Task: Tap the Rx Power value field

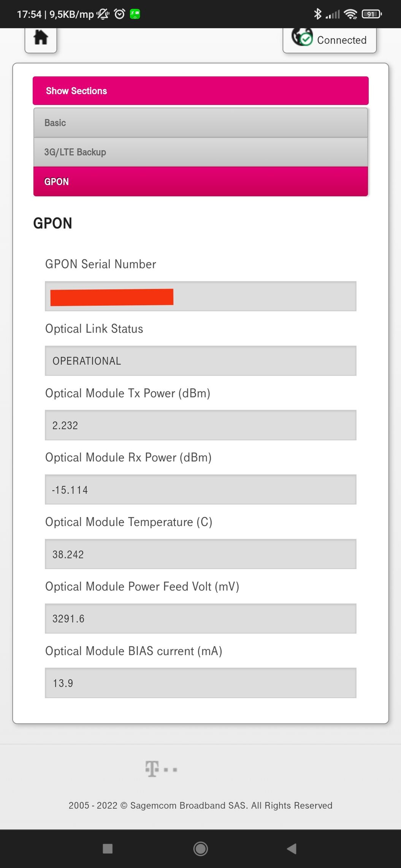Action: 200,489
